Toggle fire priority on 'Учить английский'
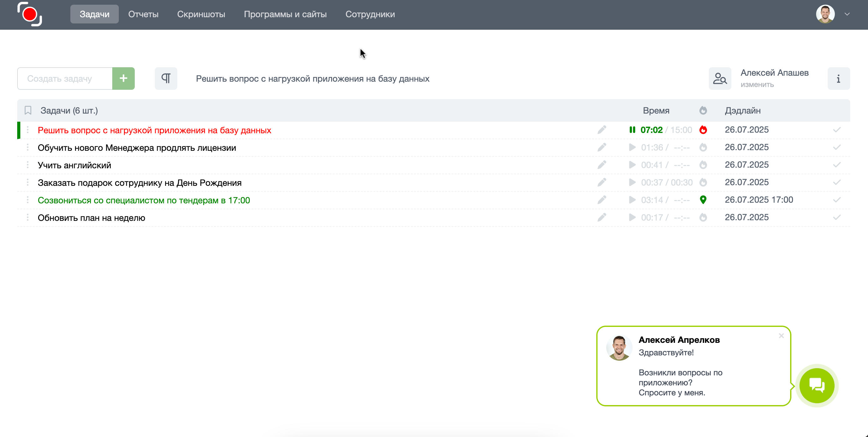 (x=703, y=165)
